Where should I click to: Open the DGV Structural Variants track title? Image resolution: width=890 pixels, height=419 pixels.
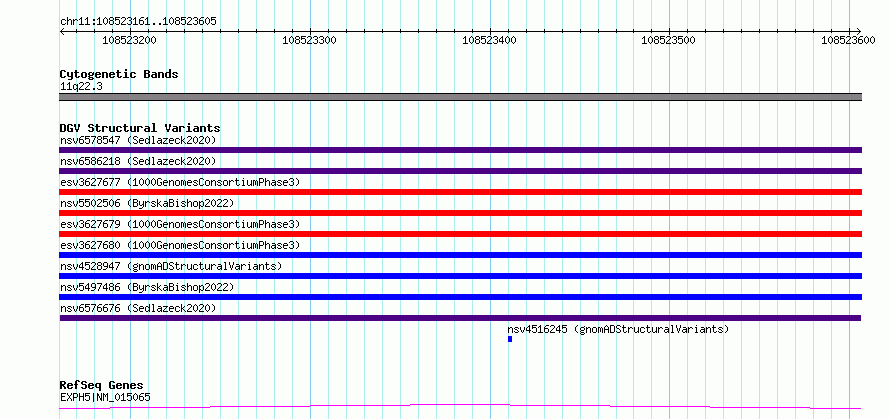coord(140,128)
